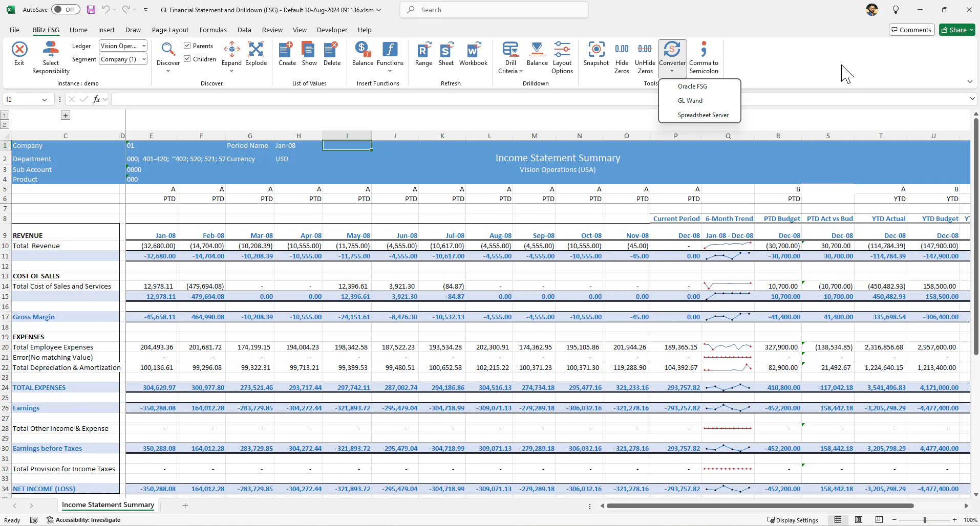Click the Show list of values icon

309,54
